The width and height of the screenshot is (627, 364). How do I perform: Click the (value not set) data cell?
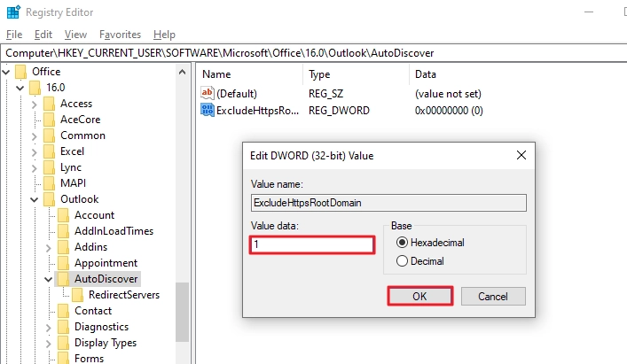[448, 94]
